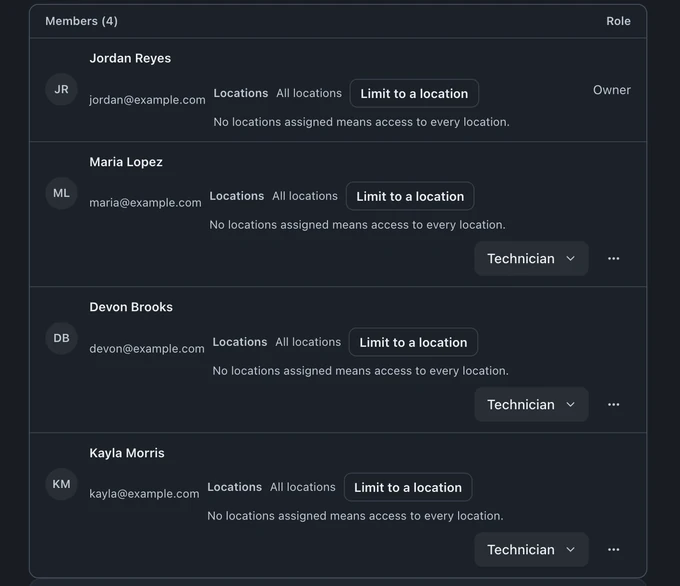680x586 pixels.
Task: Click the email kayla@example.com
Action: coord(144,494)
